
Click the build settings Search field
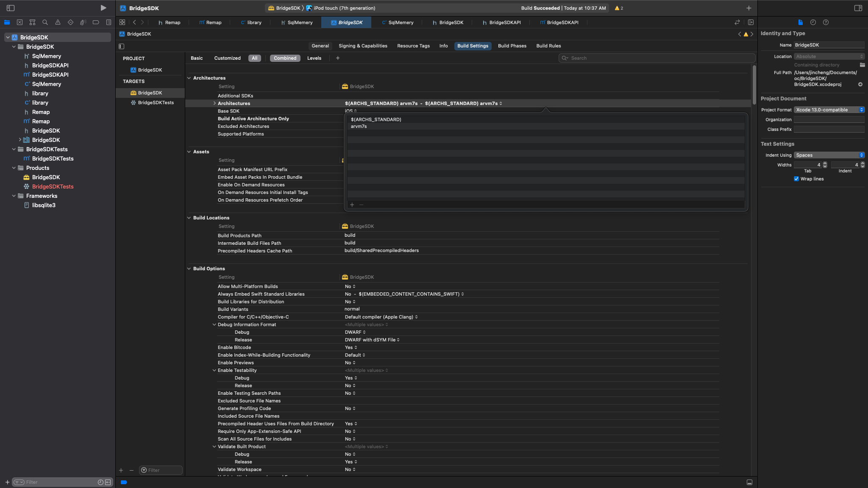coord(657,58)
